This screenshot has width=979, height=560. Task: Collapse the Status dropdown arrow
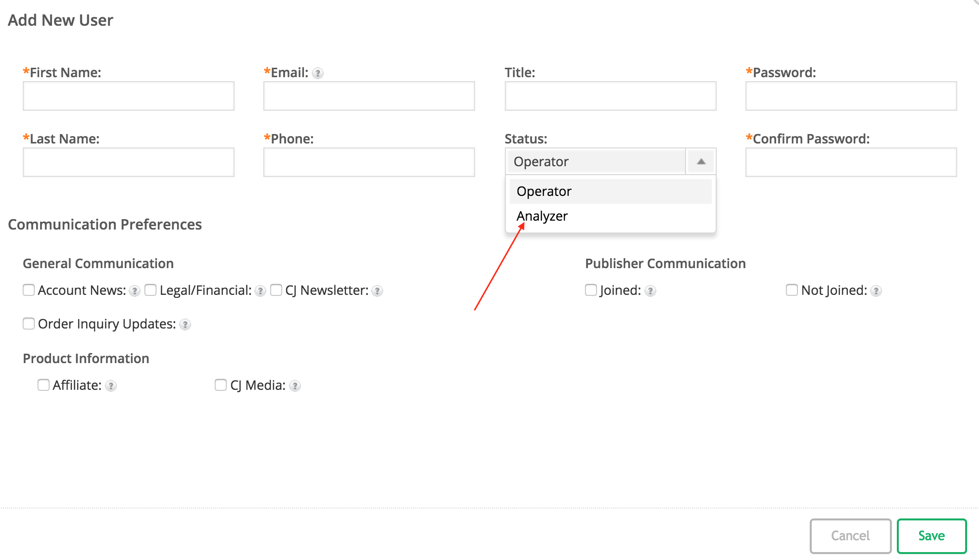click(x=701, y=161)
